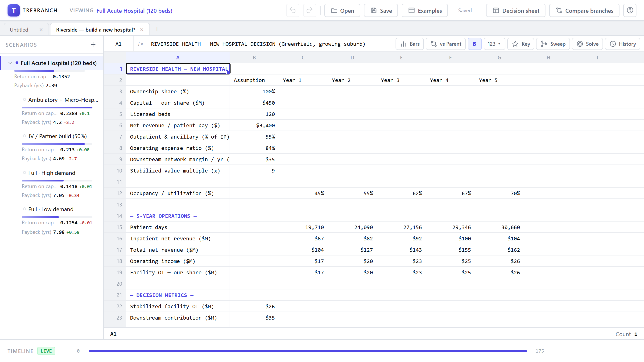Click Downstream network margin $35 cell
644x362 pixels.
point(254,159)
